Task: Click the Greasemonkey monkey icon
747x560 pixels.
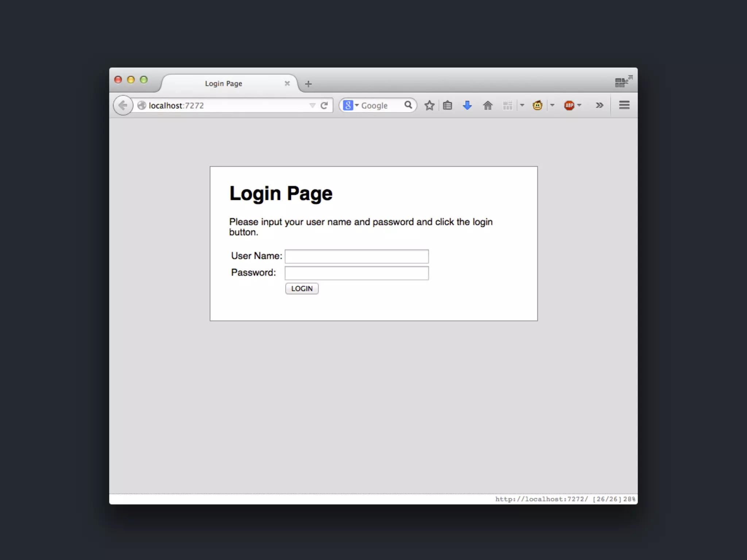Action: pyautogui.click(x=537, y=105)
